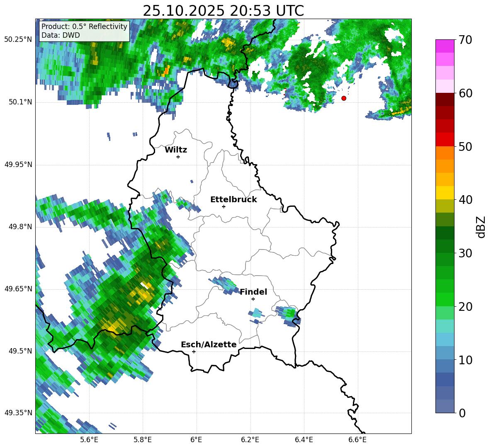This screenshot has height=448, width=491.
Task: Click the 20 tick on the colorbar
Action: tap(465, 307)
